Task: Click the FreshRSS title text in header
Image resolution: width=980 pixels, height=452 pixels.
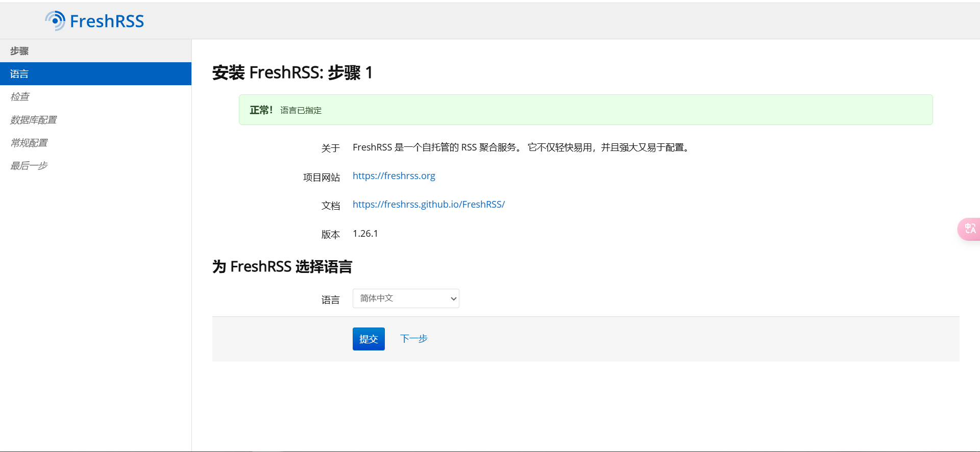Action: coord(107,21)
